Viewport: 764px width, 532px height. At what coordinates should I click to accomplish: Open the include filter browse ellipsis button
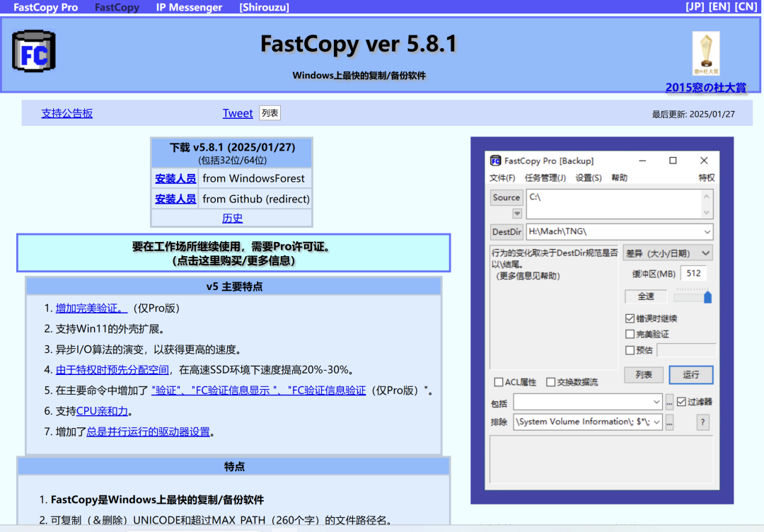click(x=669, y=402)
